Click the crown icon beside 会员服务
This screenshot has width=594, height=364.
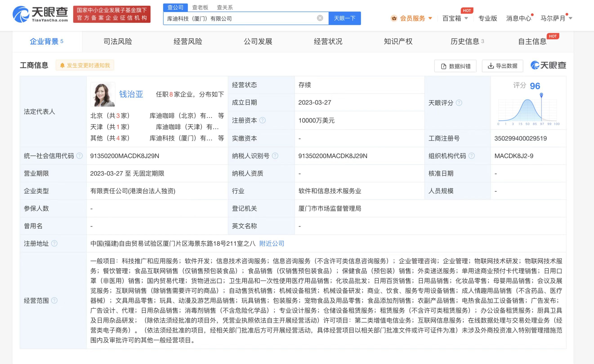click(394, 18)
